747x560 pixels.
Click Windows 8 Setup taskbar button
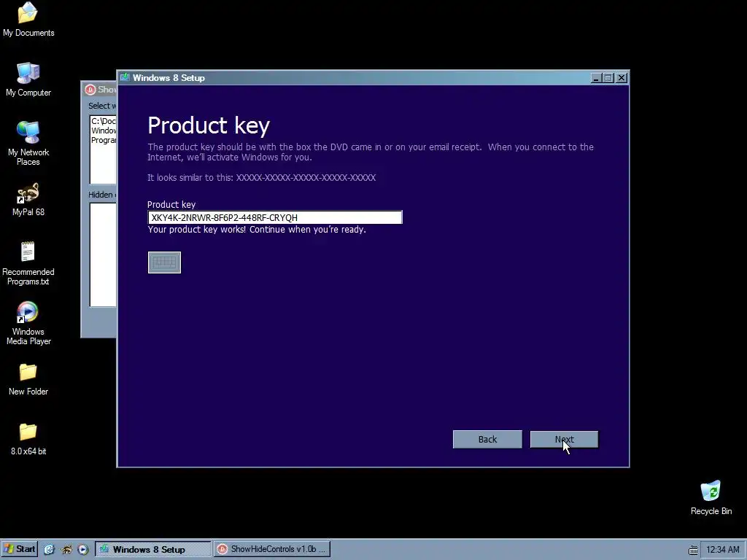pyautogui.click(x=153, y=549)
